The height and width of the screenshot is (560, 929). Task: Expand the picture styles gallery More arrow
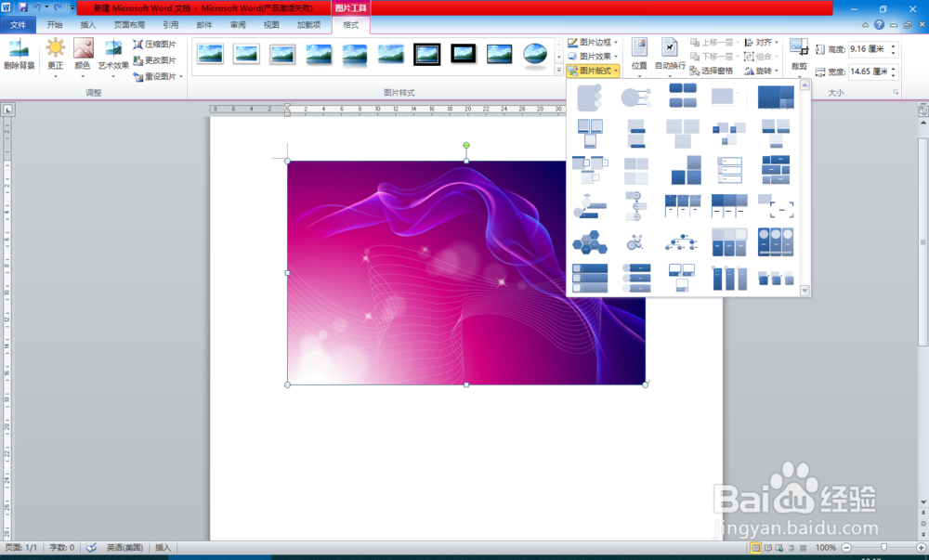point(558,70)
